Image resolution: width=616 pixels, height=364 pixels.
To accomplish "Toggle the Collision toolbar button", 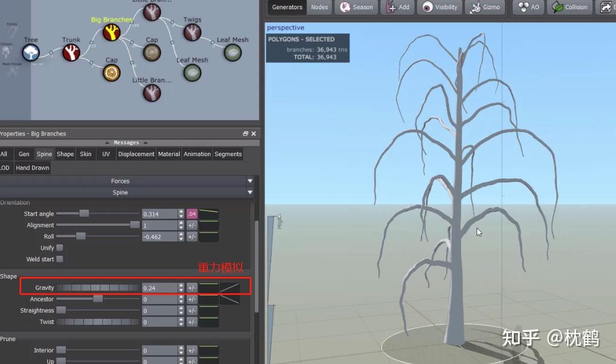I will [x=570, y=7].
